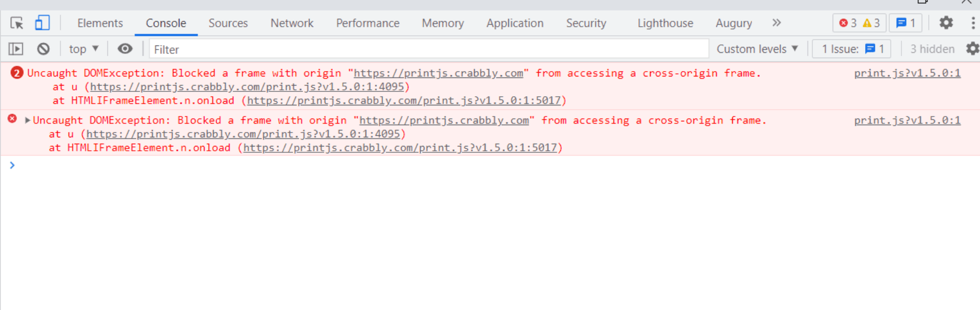Screen dimensions: 980x310
Task: Toggle the device toolbar
Action: point(42,22)
